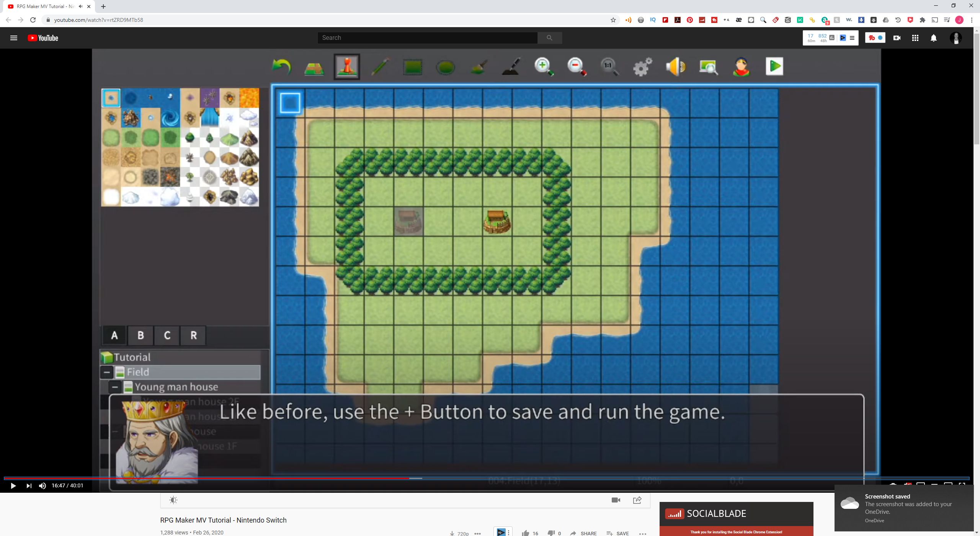The height and width of the screenshot is (536, 980).
Task: Pick the whirlpool tile in the palette
Action: click(170, 118)
